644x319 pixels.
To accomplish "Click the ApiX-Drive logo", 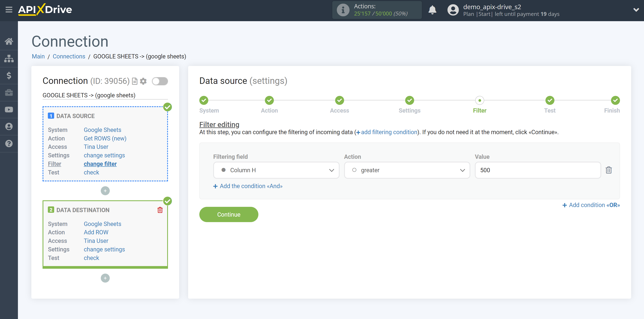I will tap(45, 10).
